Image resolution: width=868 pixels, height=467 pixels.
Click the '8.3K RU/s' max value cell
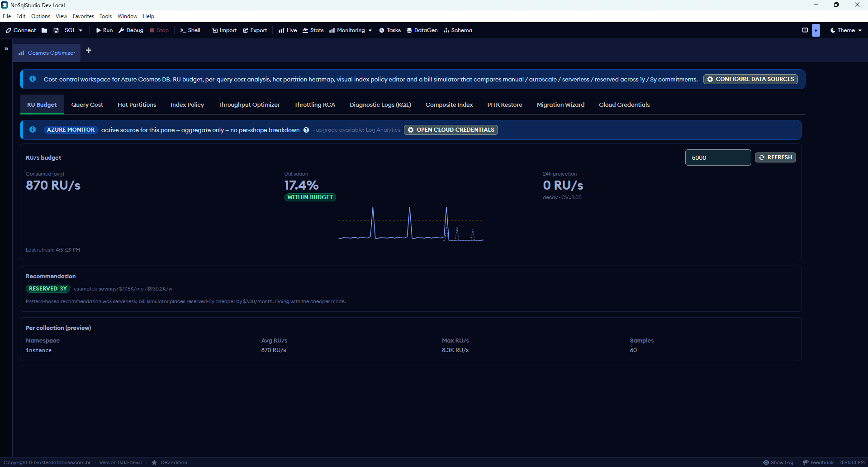pyautogui.click(x=455, y=350)
